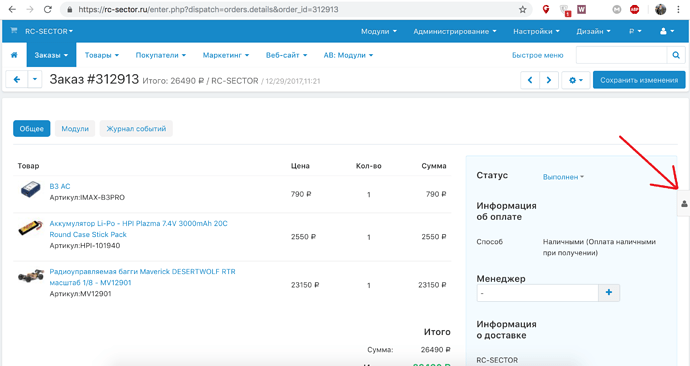Image resolution: width=690 pixels, height=366 pixels.
Task: Open HPI Plazma battery thumbnail
Action: click(x=30, y=228)
